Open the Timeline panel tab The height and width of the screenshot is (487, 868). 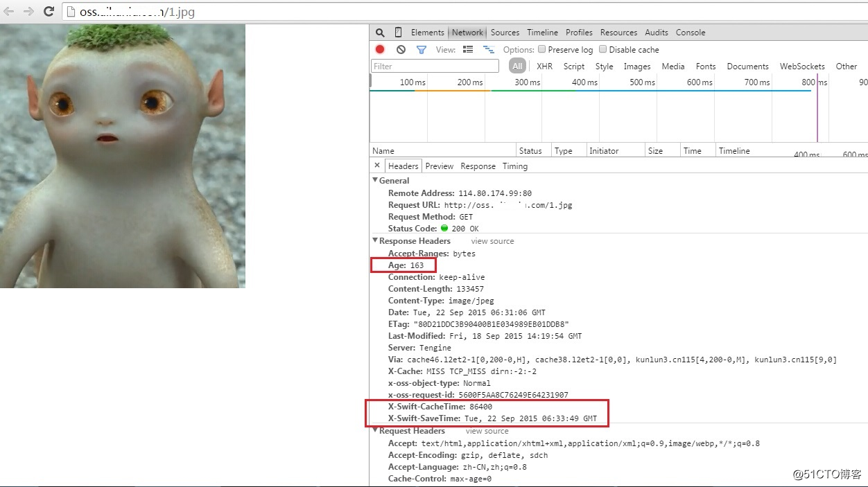(x=542, y=33)
